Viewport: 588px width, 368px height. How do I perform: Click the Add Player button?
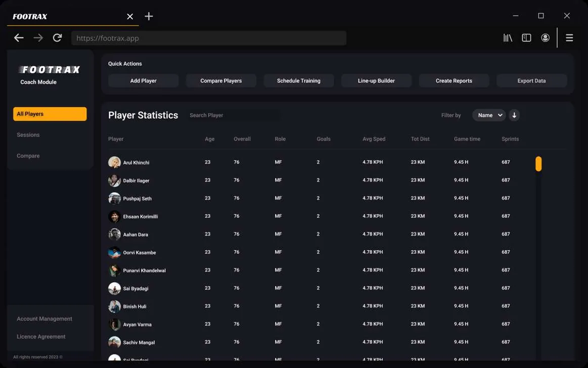click(143, 80)
